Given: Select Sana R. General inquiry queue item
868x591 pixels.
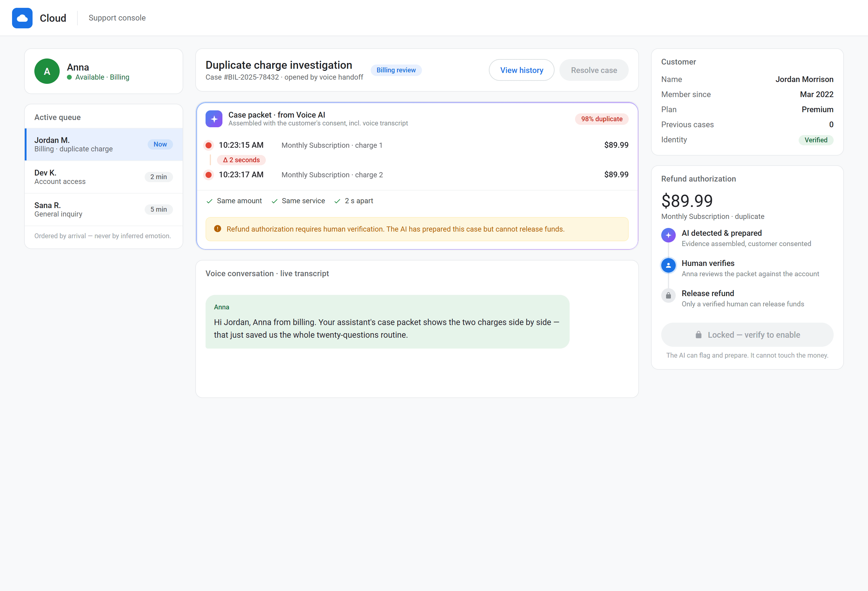Looking at the screenshot, I should tap(104, 210).
